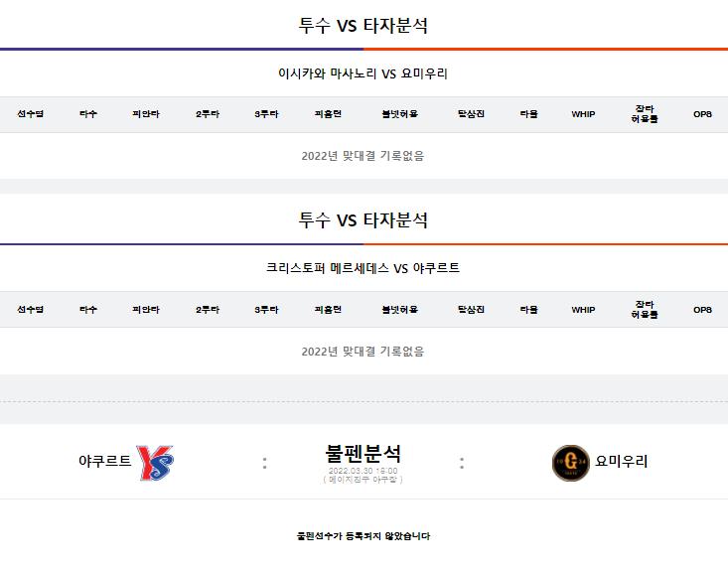Select 야쿠르트 team name beside logo
The width and height of the screenshot is (728, 572).
click(x=105, y=461)
